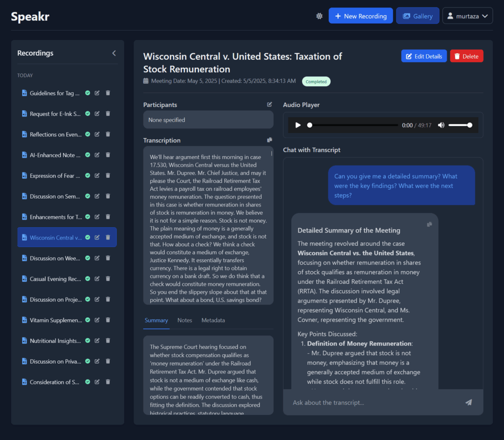Image resolution: width=504 pixels, height=440 pixels.
Task: Play the recording audio
Action: 298,125
